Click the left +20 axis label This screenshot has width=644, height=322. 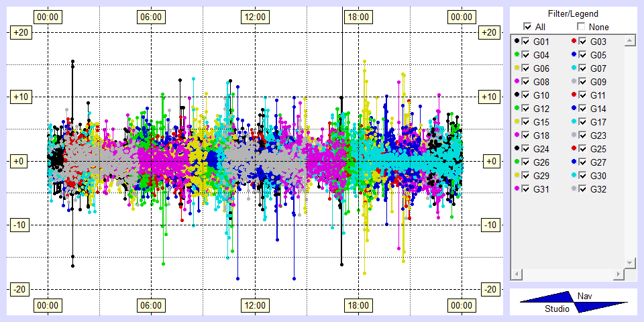click(x=19, y=33)
